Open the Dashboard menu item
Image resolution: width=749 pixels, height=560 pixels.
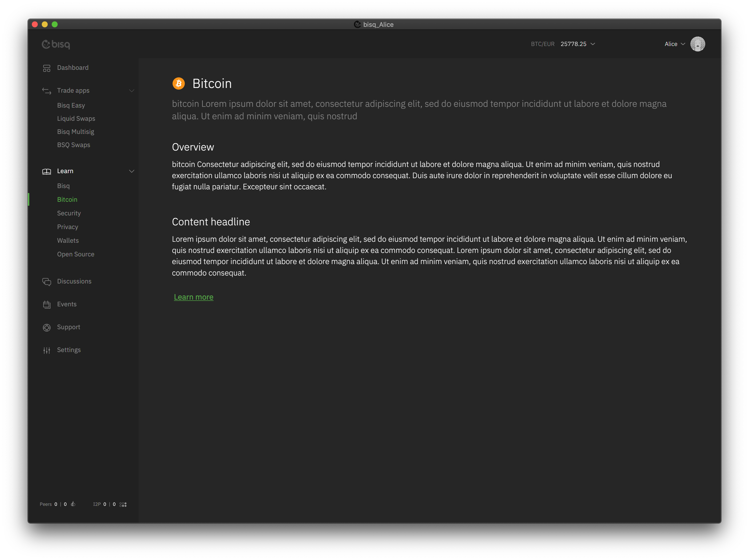(73, 68)
